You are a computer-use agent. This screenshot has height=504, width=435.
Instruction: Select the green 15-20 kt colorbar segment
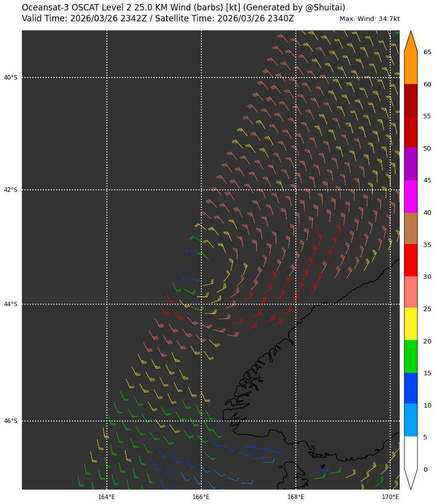(411, 356)
